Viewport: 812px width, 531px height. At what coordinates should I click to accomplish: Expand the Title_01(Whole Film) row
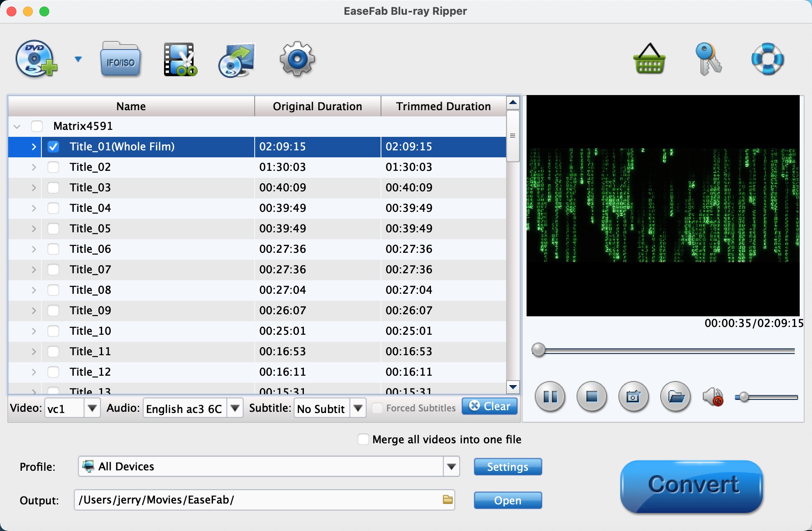pyautogui.click(x=34, y=147)
